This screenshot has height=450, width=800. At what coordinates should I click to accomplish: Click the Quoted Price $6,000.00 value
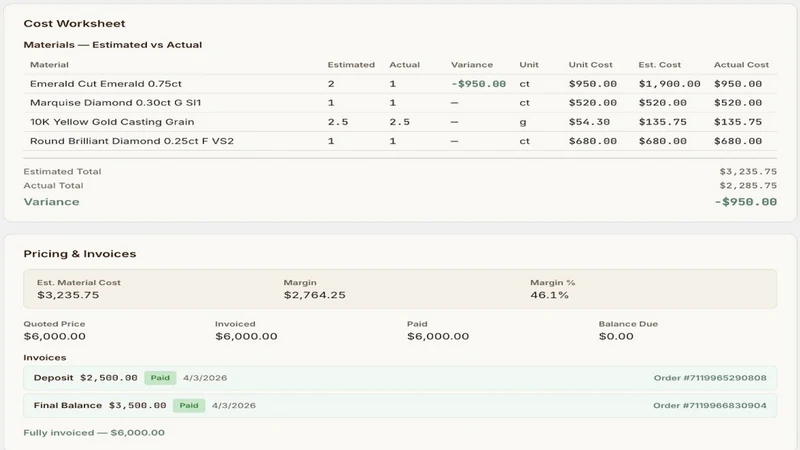click(x=55, y=336)
